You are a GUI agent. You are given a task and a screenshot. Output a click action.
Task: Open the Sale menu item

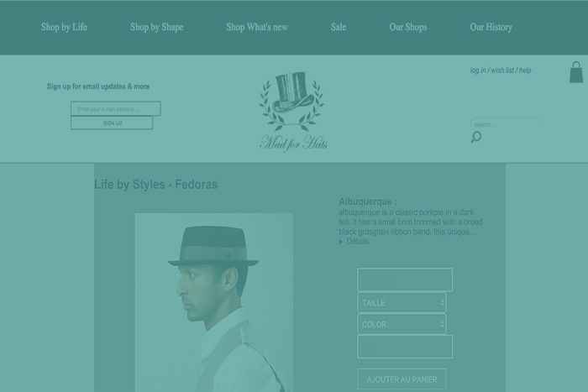click(339, 27)
